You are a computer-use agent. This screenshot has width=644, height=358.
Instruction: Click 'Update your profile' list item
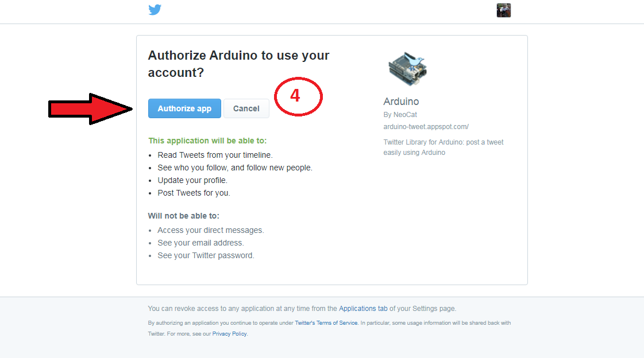tap(192, 180)
